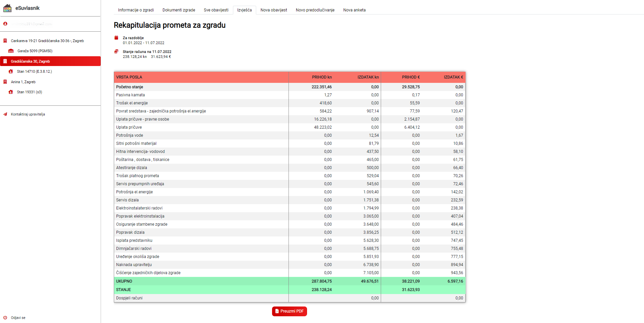The height and width of the screenshot is (323, 644).
Task: Click the red calendar icon for period
Action: (116, 38)
